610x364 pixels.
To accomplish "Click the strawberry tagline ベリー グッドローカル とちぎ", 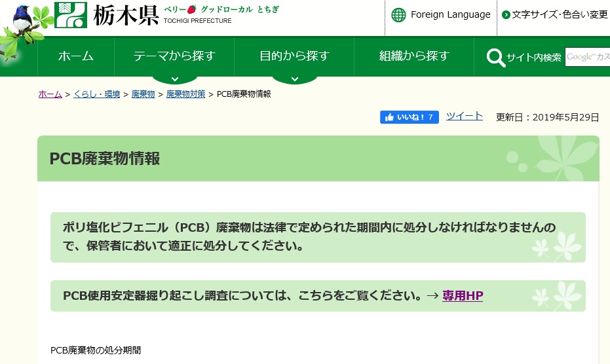I will (221, 10).
